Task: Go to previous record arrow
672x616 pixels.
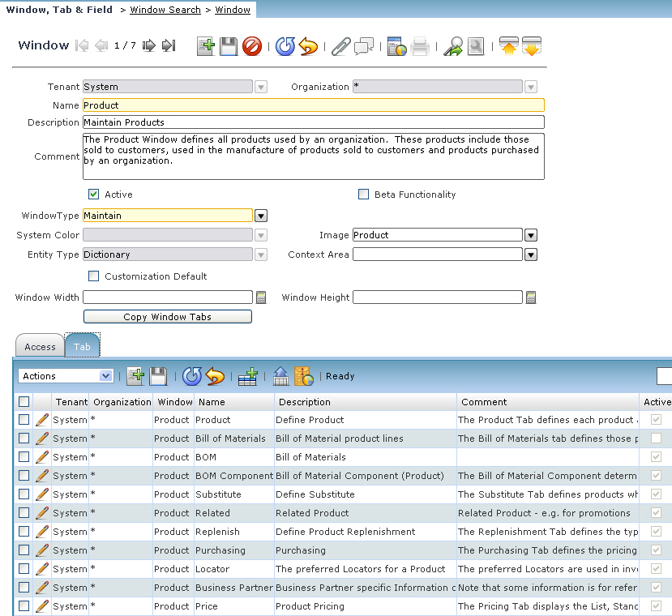Action: pos(101,45)
